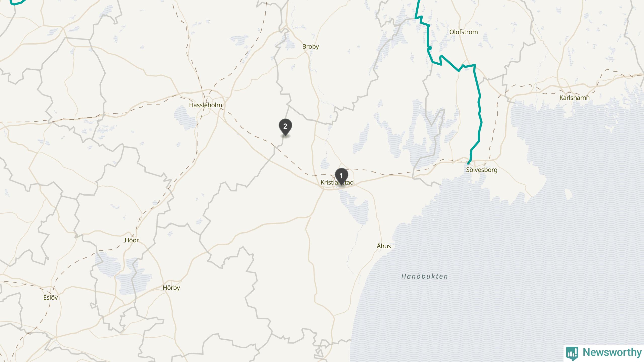The image size is (644, 362).
Task: Select the Höör town label
Action: (132, 240)
